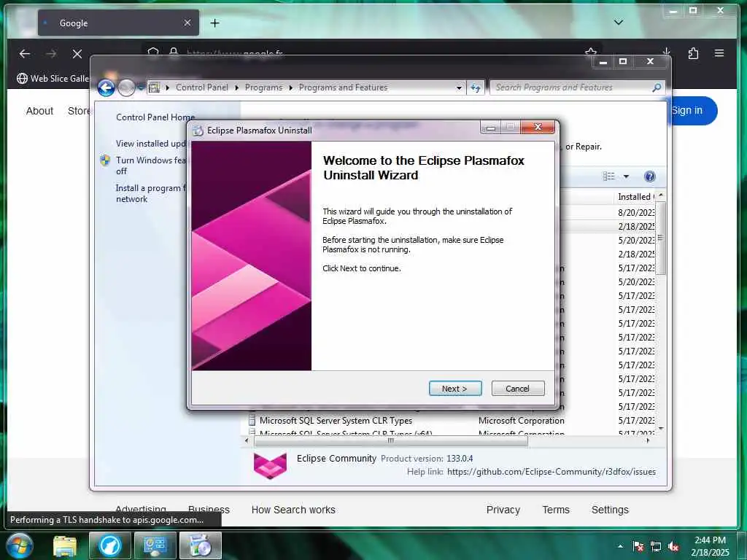Click the clock showing 2:44 PM
This screenshot has width=747, height=560.
710,546
